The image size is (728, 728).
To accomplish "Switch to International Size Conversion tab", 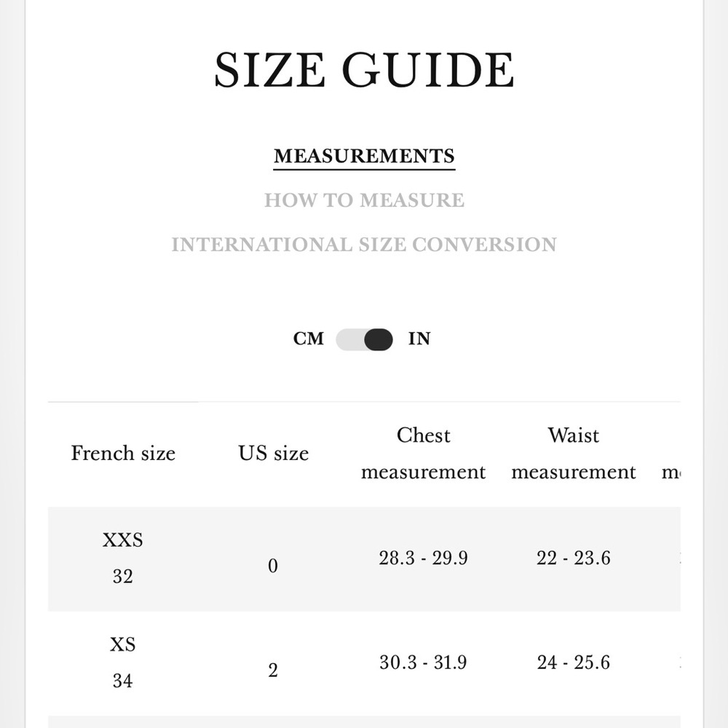I will [364, 245].
